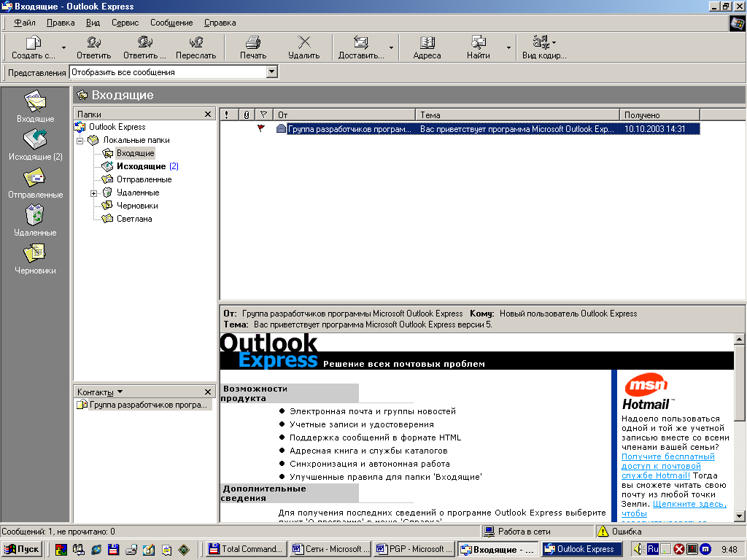Click the preview pane scrollbar down arrow
Viewport: 747px width, 560px height.
point(739,516)
